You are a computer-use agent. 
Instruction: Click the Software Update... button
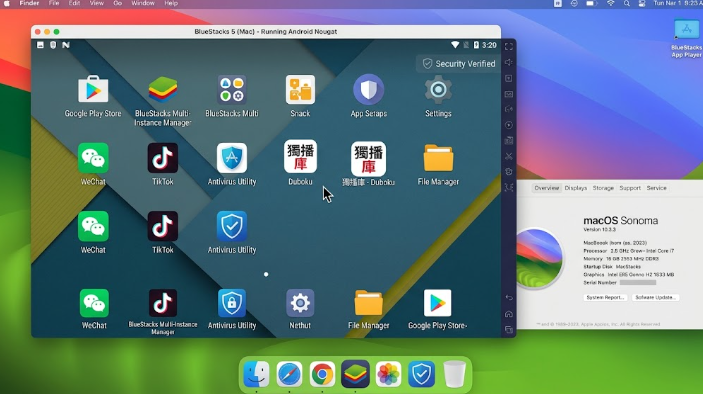point(655,298)
